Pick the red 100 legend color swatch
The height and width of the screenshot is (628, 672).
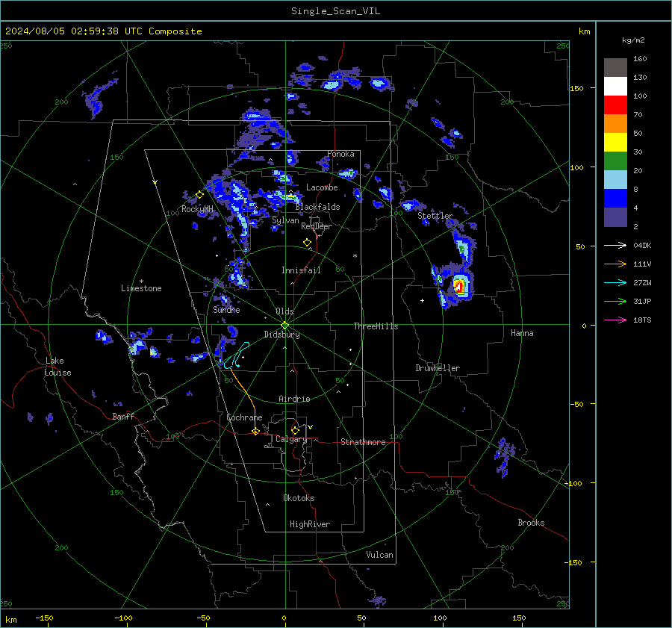[615, 105]
